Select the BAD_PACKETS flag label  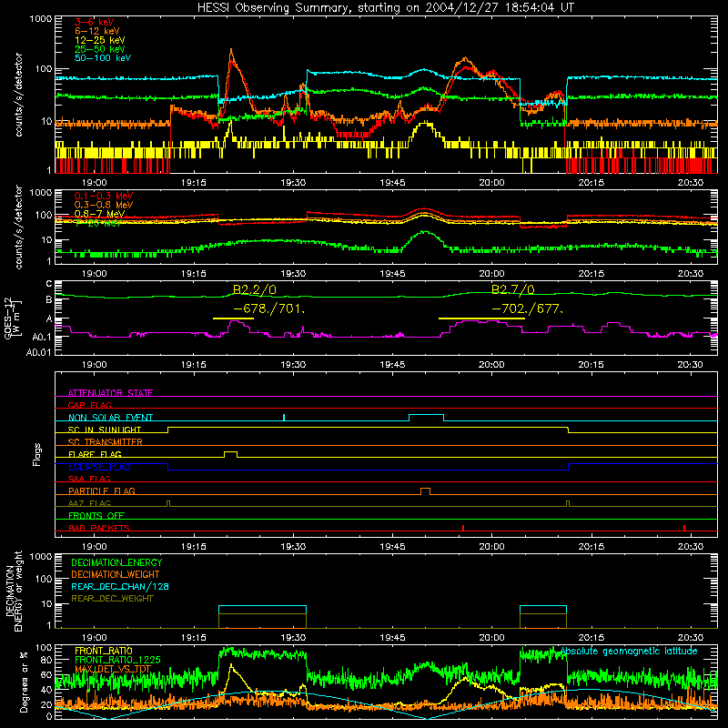(99, 528)
